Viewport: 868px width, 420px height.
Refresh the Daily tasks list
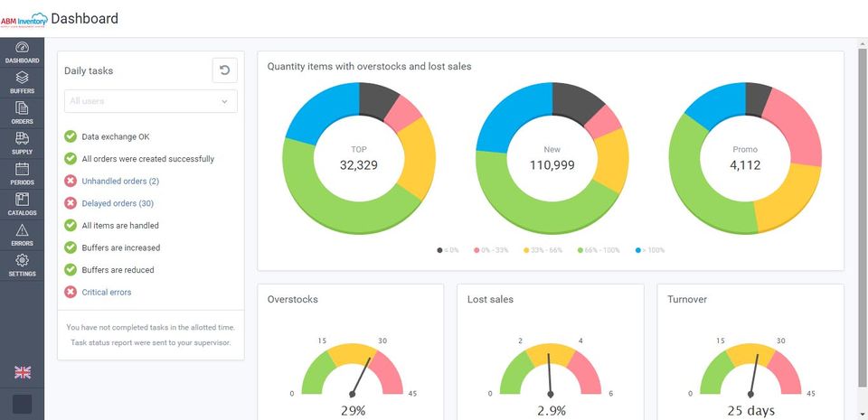[x=225, y=70]
